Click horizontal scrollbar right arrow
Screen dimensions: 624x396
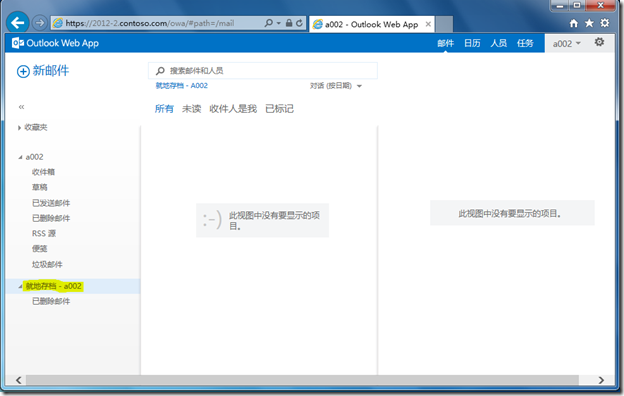coord(601,380)
